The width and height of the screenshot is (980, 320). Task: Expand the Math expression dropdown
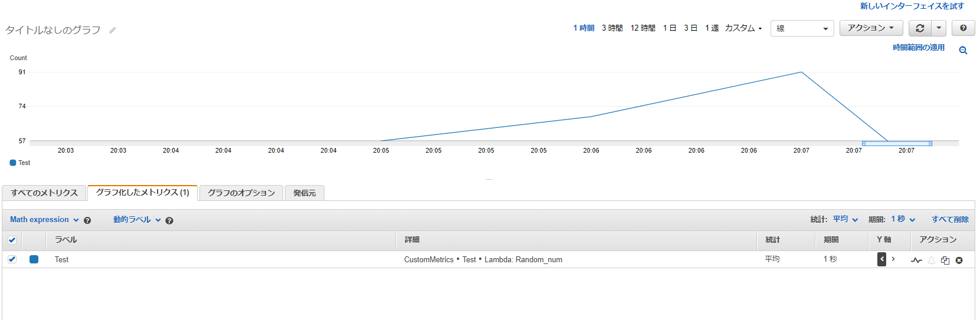coord(44,220)
